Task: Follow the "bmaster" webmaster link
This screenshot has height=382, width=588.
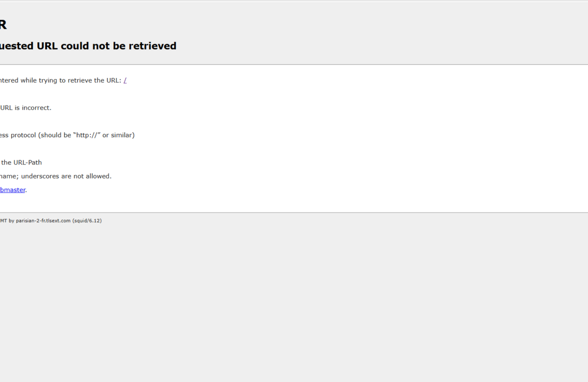Action: [13, 189]
